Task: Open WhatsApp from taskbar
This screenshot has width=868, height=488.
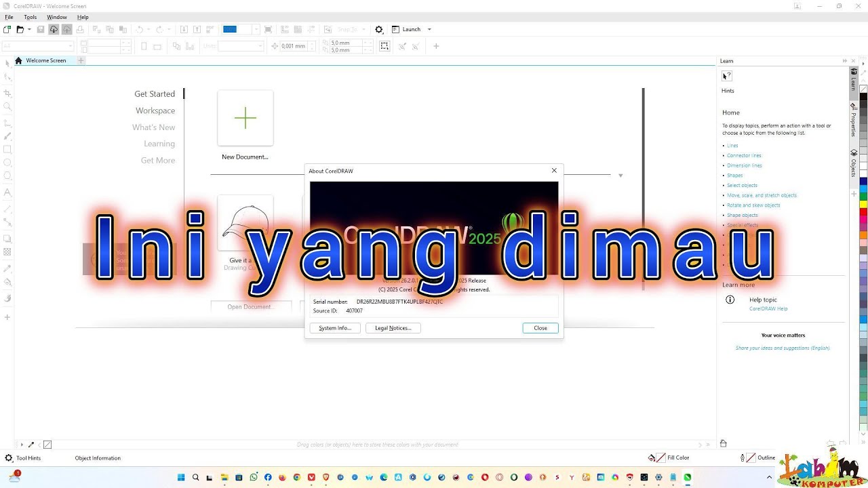Action: pyautogui.click(x=254, y=477)
